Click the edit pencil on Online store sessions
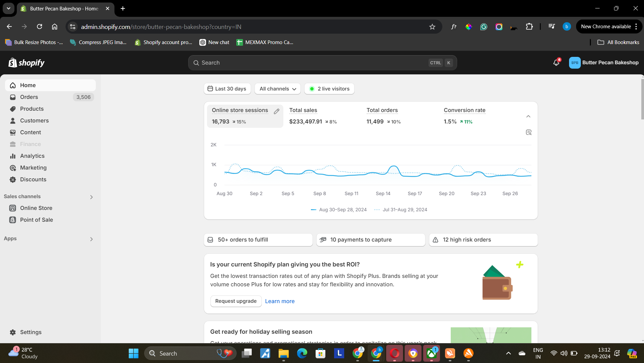644x363 pixels. [277, 111]
